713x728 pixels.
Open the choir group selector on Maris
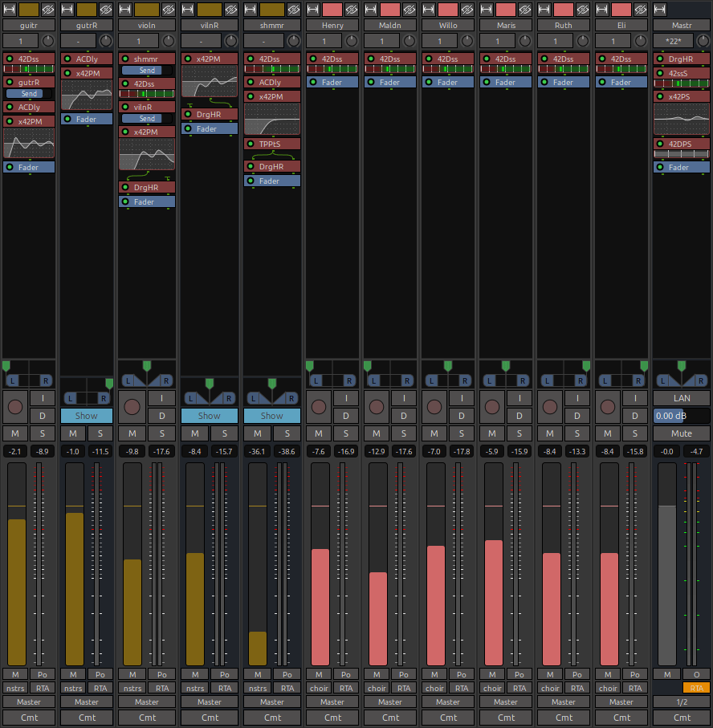(x=492, y=688)
